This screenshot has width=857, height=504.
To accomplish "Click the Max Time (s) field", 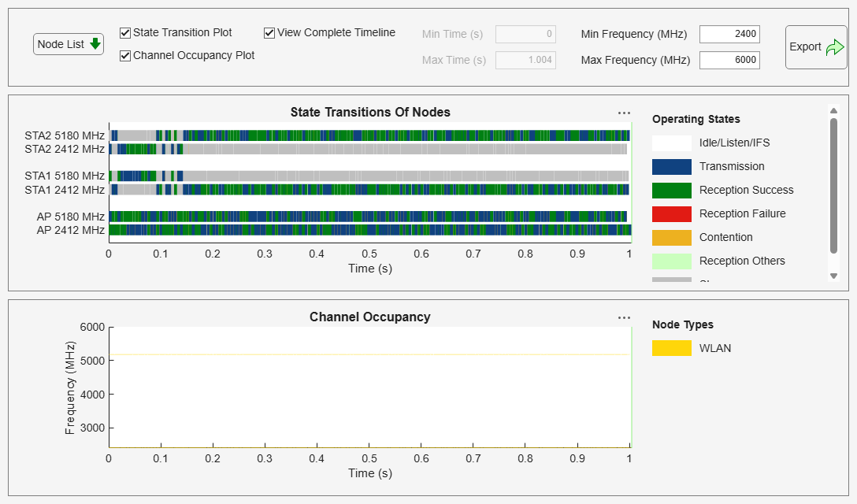I will [525, 60].
